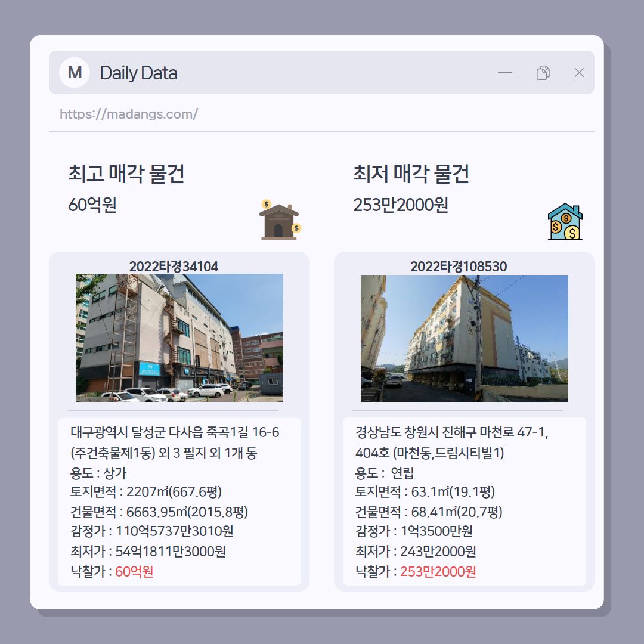Click the red 낙찰가 253만2000원 value
Image resolution: width=644 pixels, height=644 pixels.
(x=438, y=572)
